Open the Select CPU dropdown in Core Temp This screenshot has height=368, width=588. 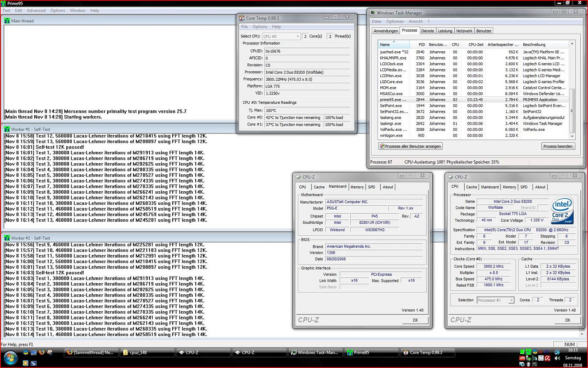281,36
